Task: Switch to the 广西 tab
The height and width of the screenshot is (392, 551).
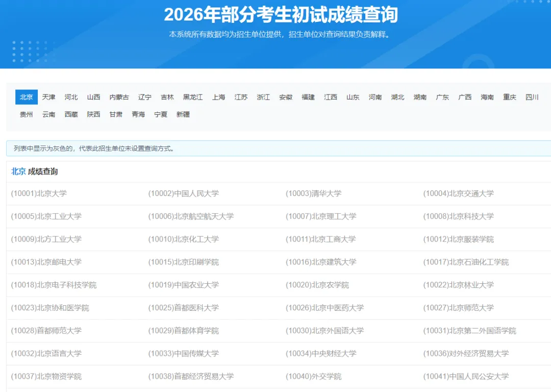Action: (x=465, y=97)
